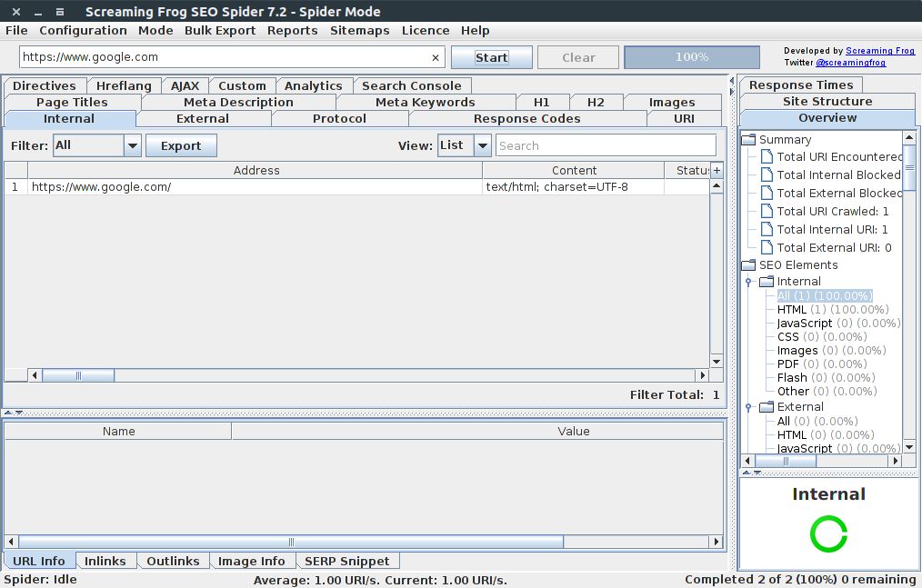Screen dimensions: 922x588
Task: Open the Screaming Frog developer link
Action: [880, 51]
